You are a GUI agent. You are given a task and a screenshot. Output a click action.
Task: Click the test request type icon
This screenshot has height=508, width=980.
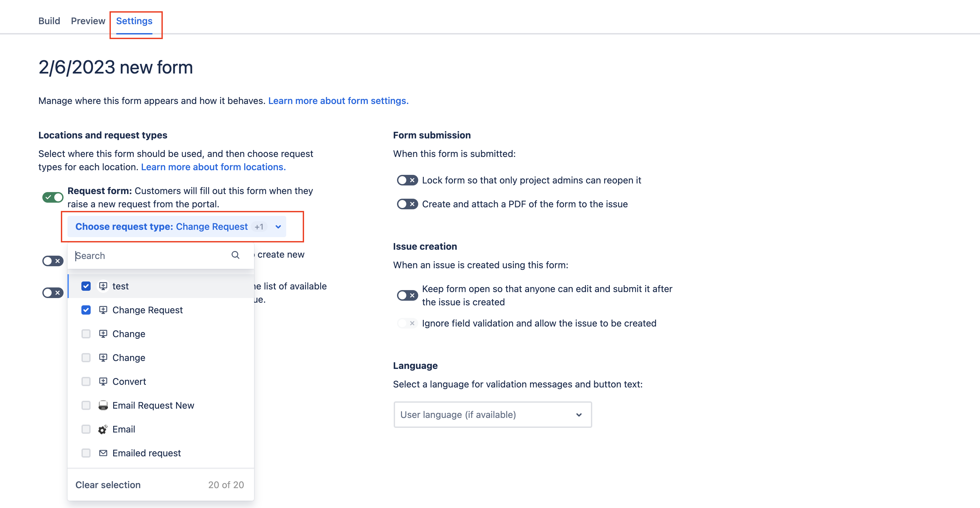click(103, 286)
